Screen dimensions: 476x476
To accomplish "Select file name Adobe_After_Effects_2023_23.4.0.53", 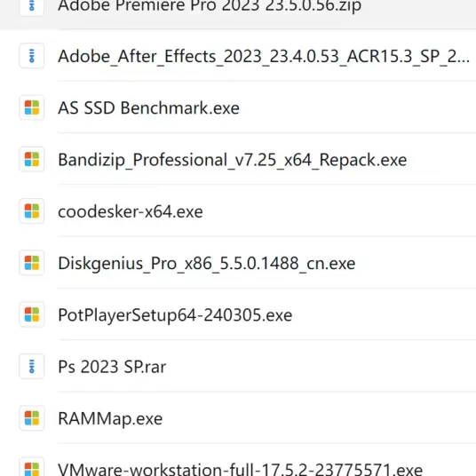I will point(264,57).
